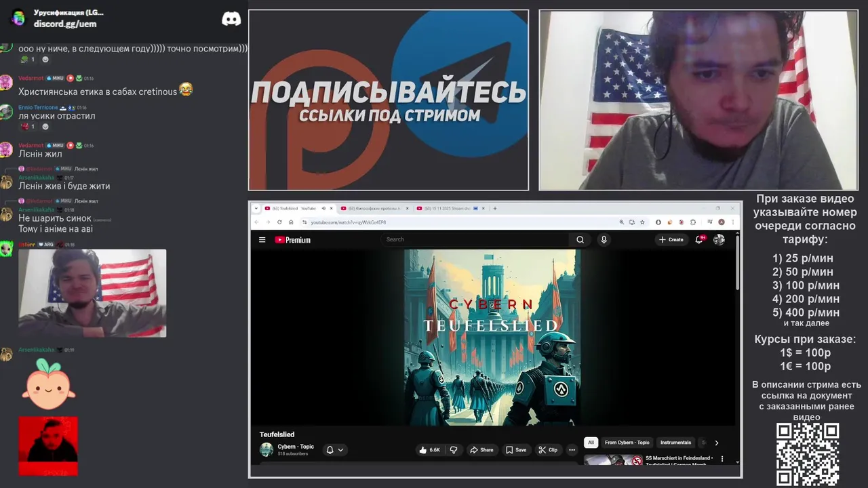Click the "ПОДПИСЫВАЙТЕСЬ" banner
This screenshot has height=488, width=868.
(389, 91)
